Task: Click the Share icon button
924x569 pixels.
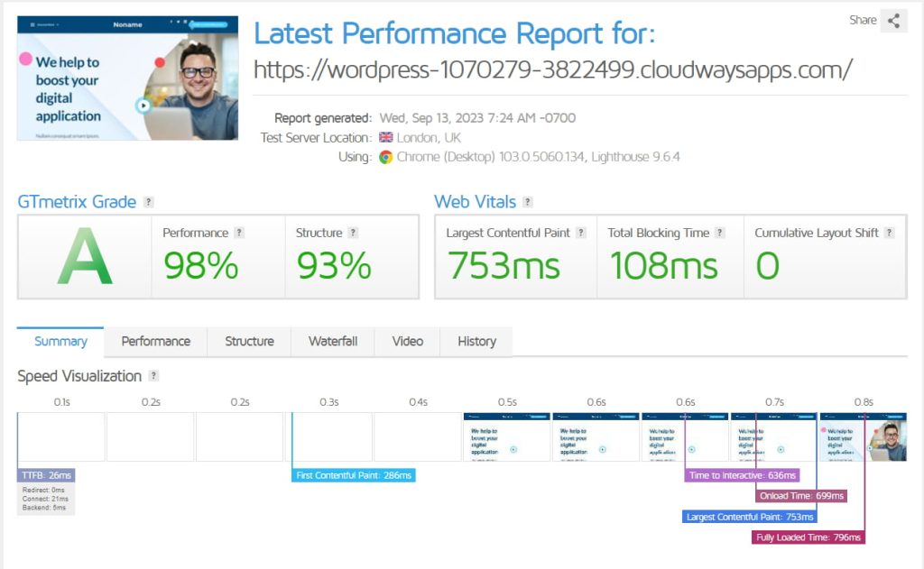Action: [893, 21]
